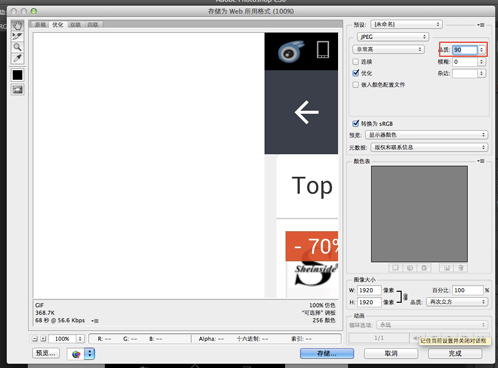Viewport: 498px width, 368px height.
Task: Click the gray color table area
Action: coord(419,214)
